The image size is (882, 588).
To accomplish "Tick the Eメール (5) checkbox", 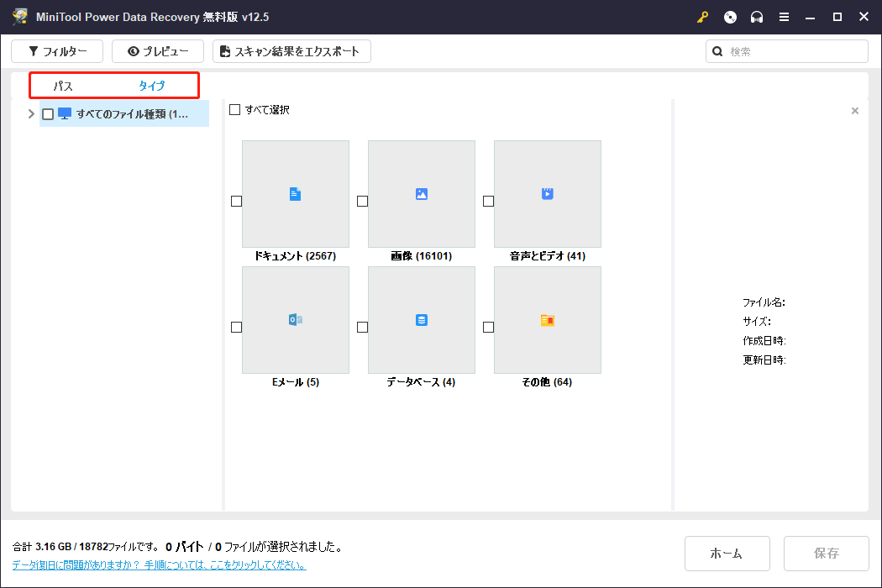I will point(236,328).
